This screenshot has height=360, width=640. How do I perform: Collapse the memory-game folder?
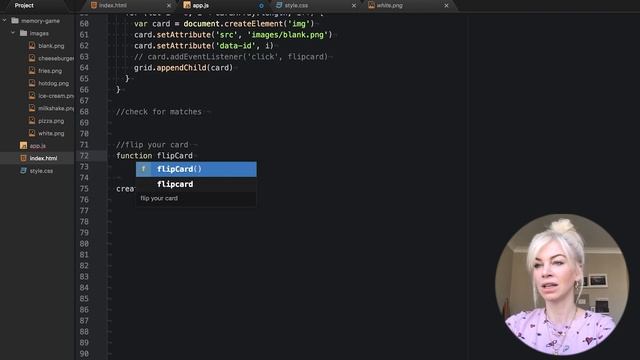coord(4,20)
